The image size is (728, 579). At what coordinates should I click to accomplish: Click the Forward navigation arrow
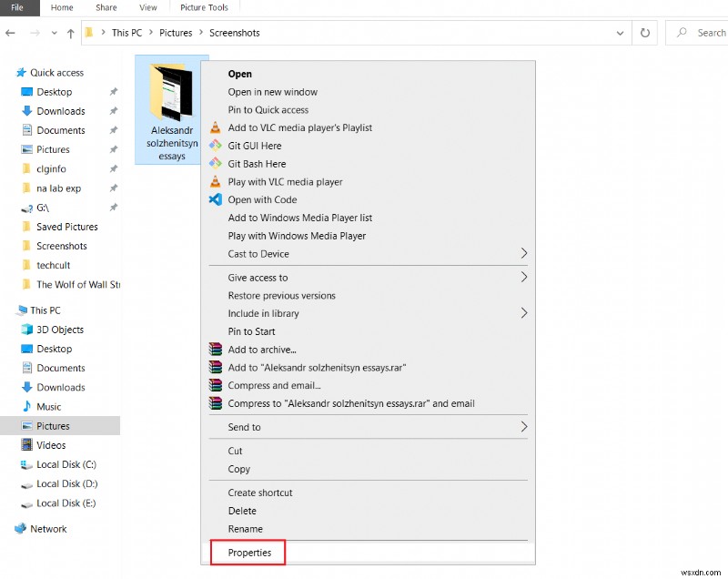[x=35, y=33]
